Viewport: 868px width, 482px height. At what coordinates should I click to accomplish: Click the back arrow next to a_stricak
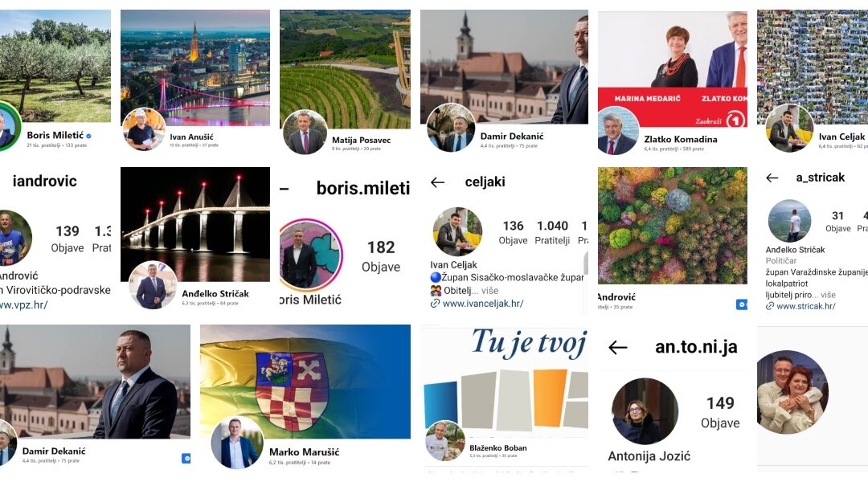(x=772, y=178)
